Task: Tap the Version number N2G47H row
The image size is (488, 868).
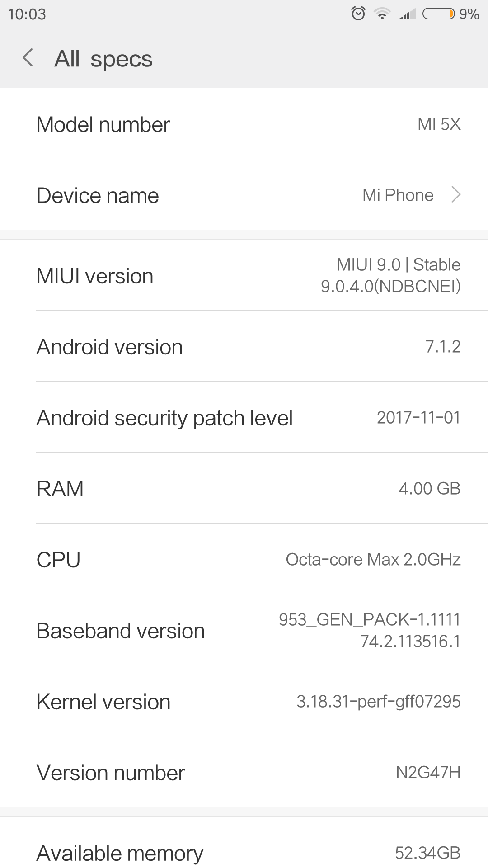Action: (244, 773)
